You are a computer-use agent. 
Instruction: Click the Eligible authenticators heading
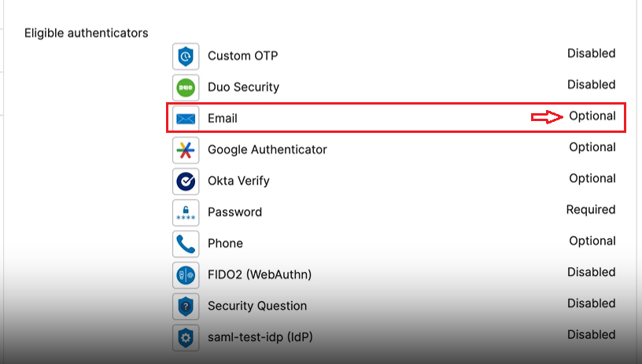(x=87, y=33)
